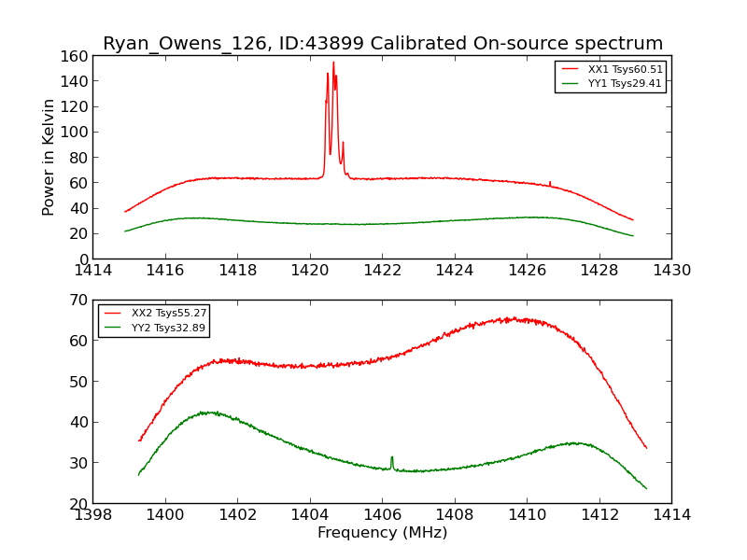Select the 'XX1 Tsys60.51' legend entry

[x=613, y=69]
